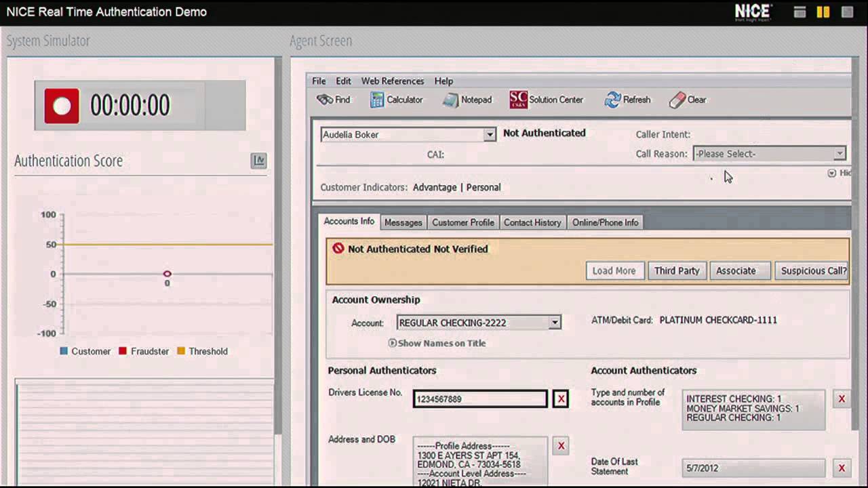868x488 pixels.
Task: Open the File menu
Action: (319, 81)
